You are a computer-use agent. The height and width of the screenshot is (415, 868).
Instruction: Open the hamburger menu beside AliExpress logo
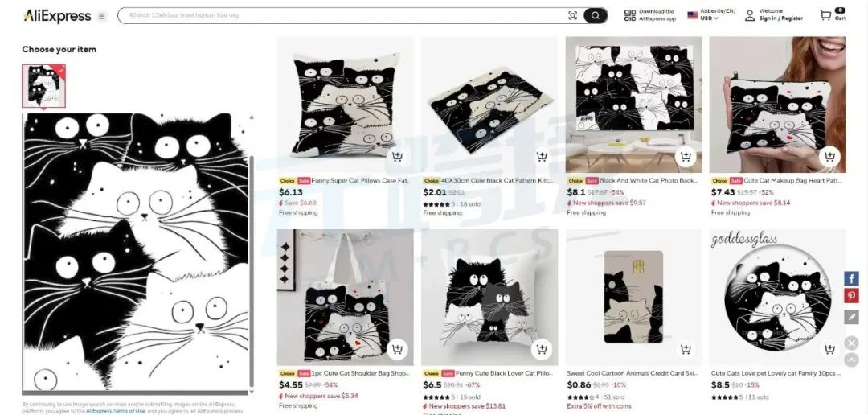pos(102,16)
